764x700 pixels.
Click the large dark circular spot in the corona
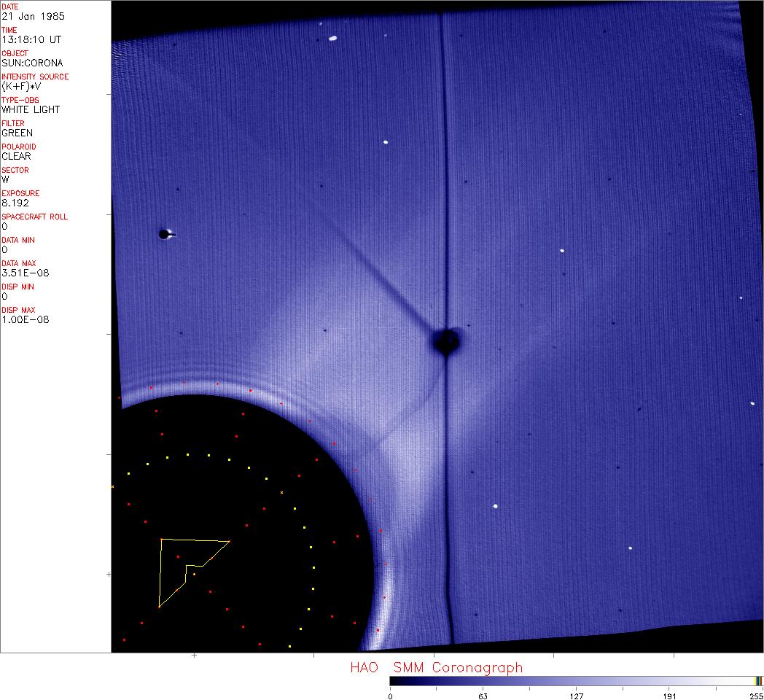446,341
